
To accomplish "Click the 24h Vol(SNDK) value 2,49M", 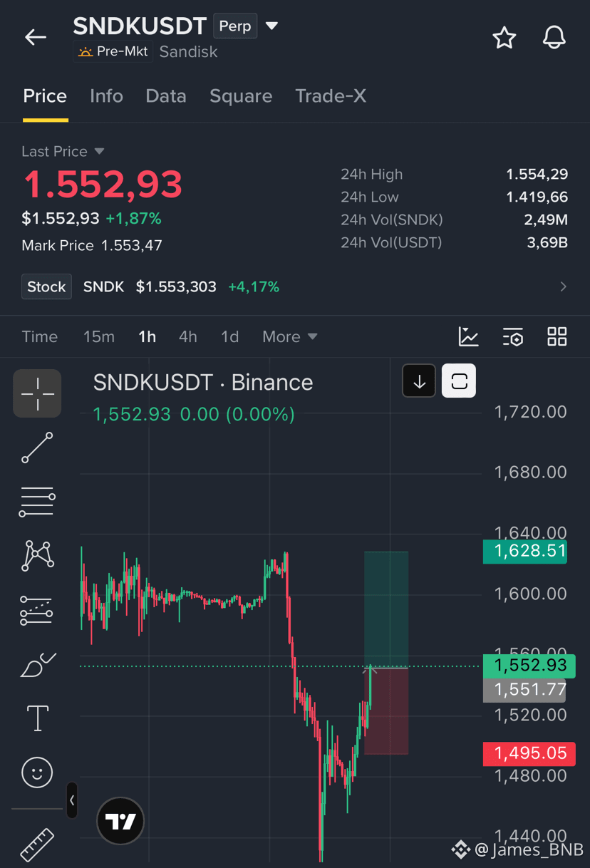I will 546,219.
